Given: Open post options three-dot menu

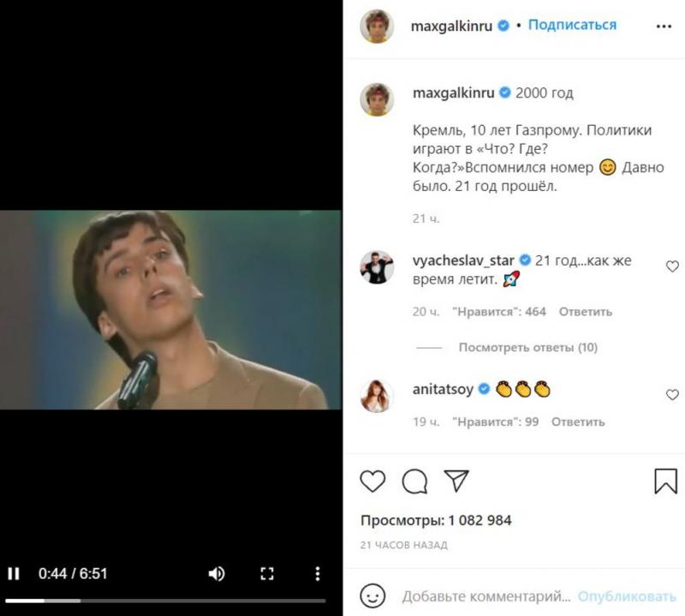Looking at the screenshot, I should [x=664, y=26].
